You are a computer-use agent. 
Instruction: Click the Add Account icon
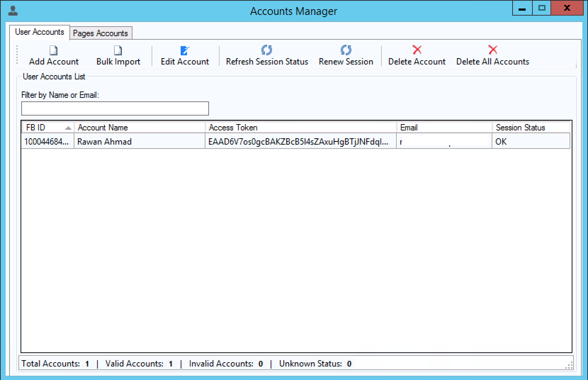(x=53, y=51)
